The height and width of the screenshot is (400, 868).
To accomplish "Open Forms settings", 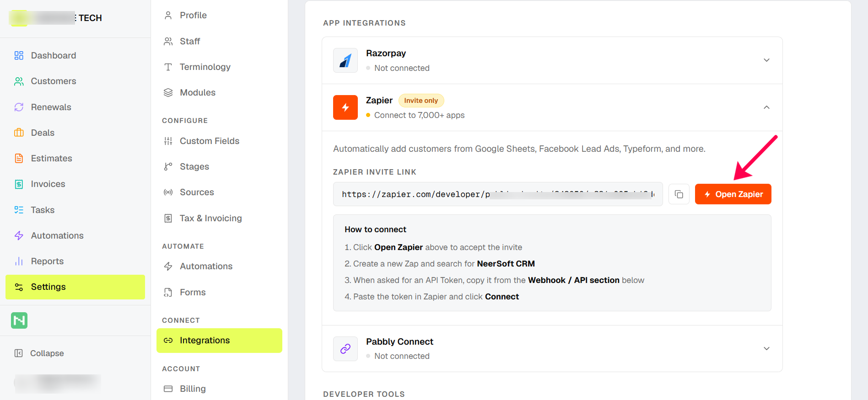I will click(x=219, y=293).
